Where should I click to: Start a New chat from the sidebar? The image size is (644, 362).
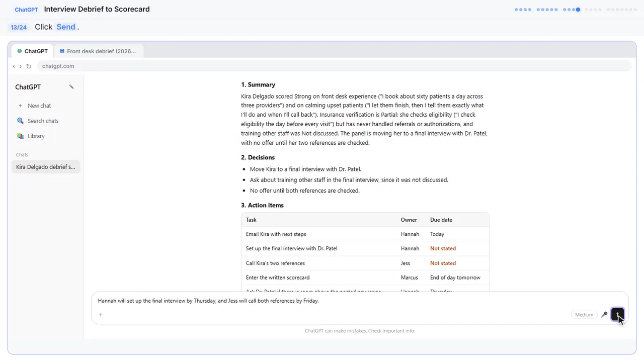click(x=39, y=106)
